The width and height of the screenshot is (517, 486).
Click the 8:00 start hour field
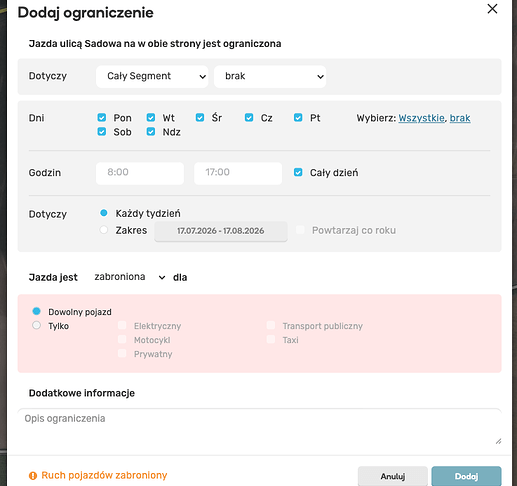[140, 173]
